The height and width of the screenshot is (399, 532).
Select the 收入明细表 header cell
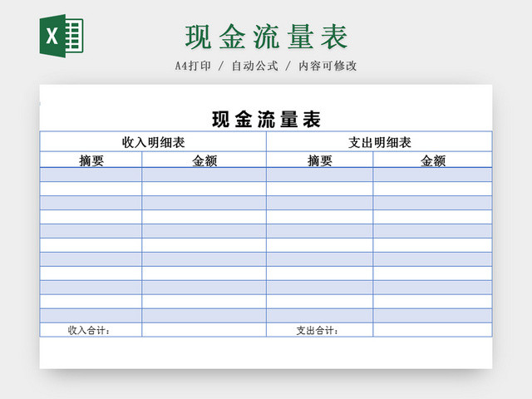(x=153, y=142)
